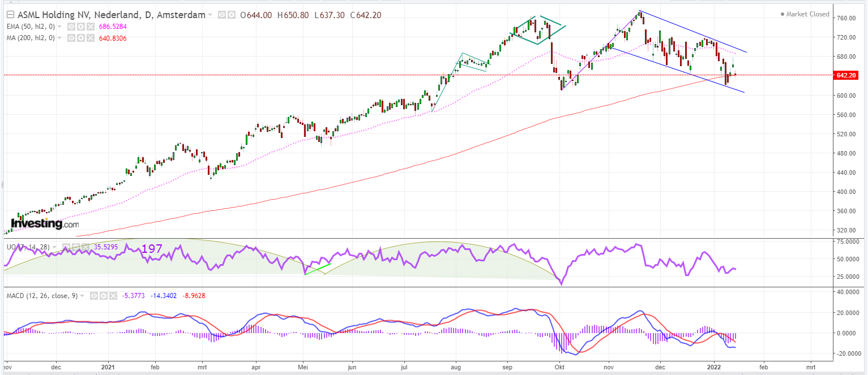The image size is (868, 375).
Task: Click the MACD histogram value -5.3773
Action: 132,295
